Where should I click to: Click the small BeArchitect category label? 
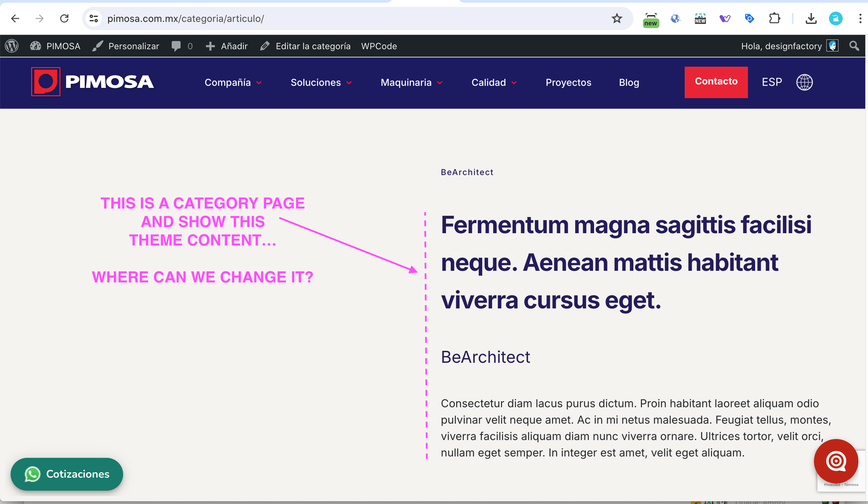[467, 172]
